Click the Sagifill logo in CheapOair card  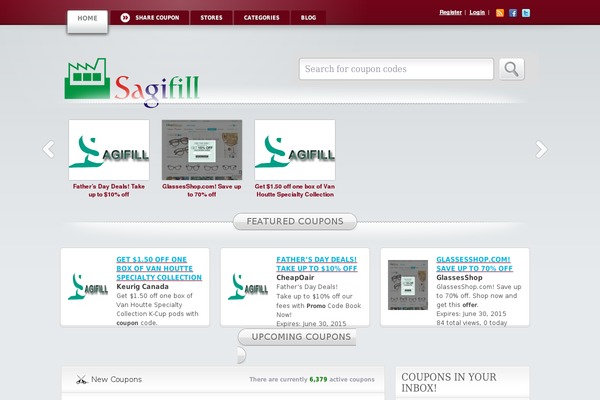248,286
